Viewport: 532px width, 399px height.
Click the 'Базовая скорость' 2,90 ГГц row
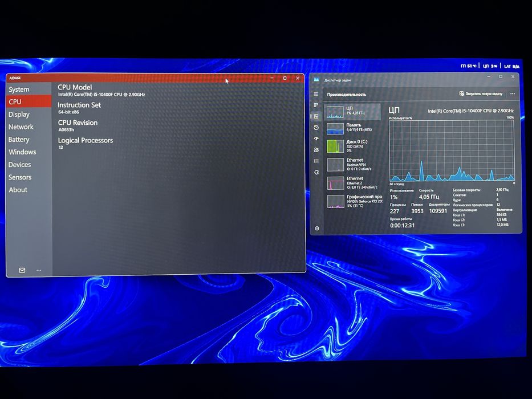click(481, 190)
